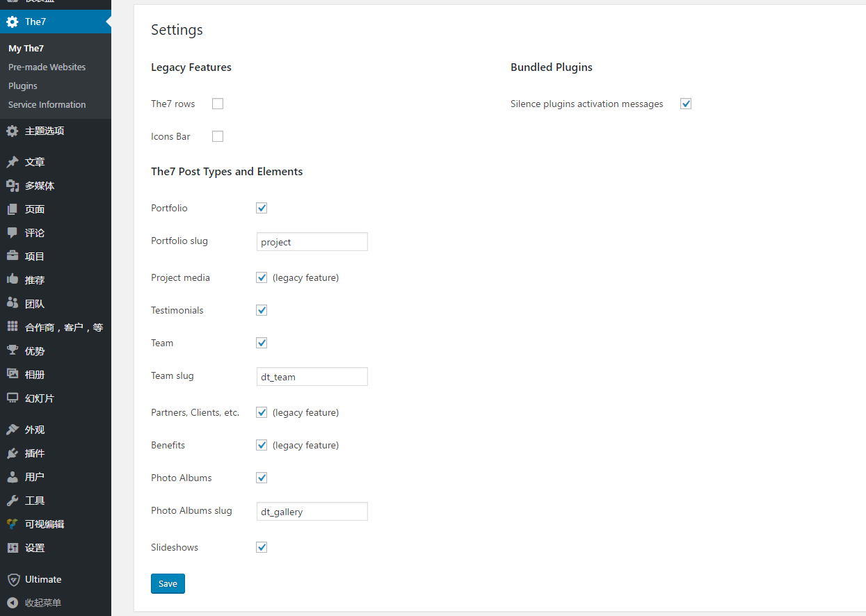This screenshot has height=616, width=866.
Task: Open 外观 paintbrush icon
Action: 13,430
